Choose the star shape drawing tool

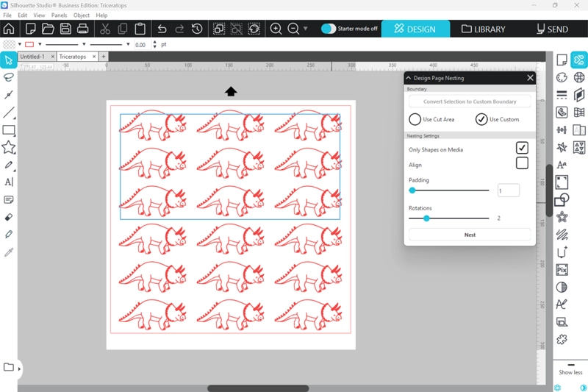(x=9, y=148)
